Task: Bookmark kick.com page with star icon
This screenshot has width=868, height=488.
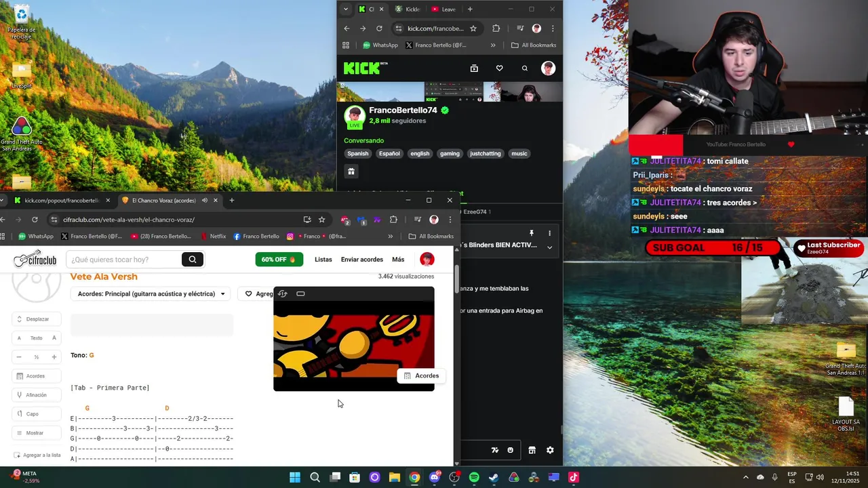Action: coord(473,28)
